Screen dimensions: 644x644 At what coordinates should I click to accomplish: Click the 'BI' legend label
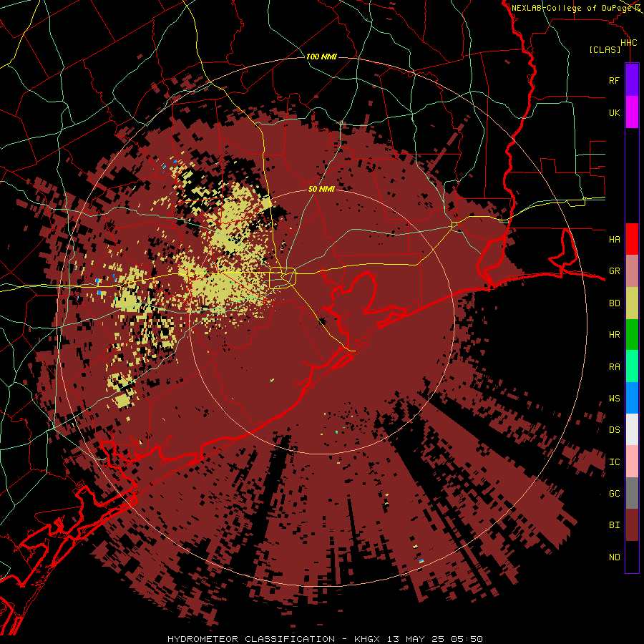pos(614,525)
